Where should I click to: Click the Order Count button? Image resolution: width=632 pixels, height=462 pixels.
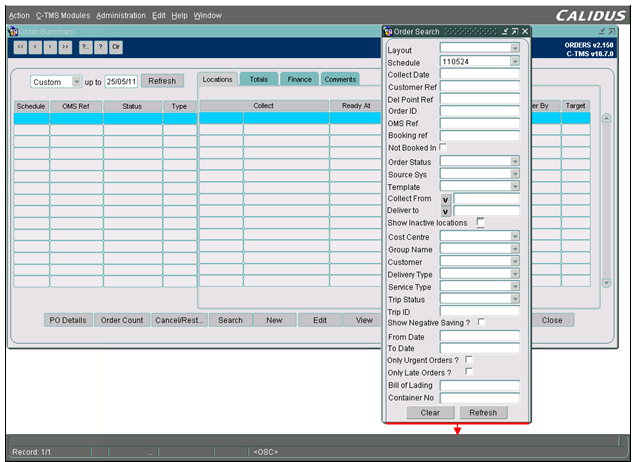pos(122,320)
